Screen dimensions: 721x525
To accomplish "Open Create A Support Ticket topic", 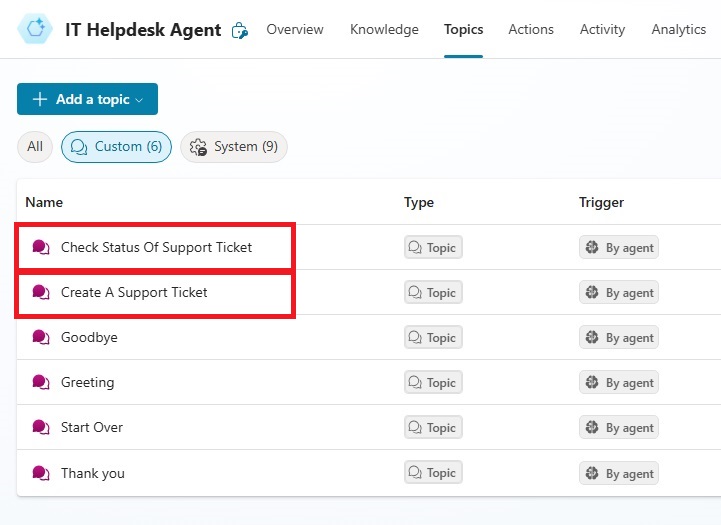I will tap(134, 292).
